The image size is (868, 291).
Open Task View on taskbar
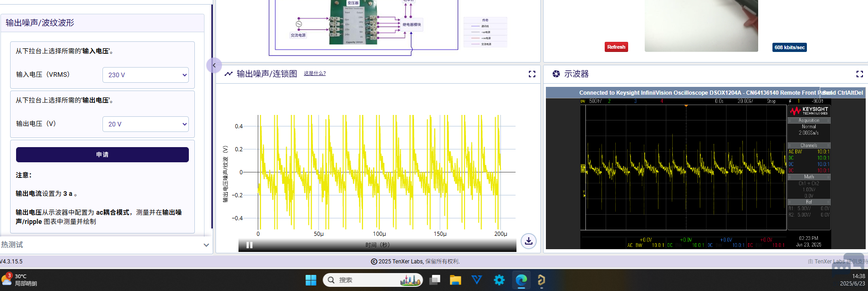click(x=435, y=280)
